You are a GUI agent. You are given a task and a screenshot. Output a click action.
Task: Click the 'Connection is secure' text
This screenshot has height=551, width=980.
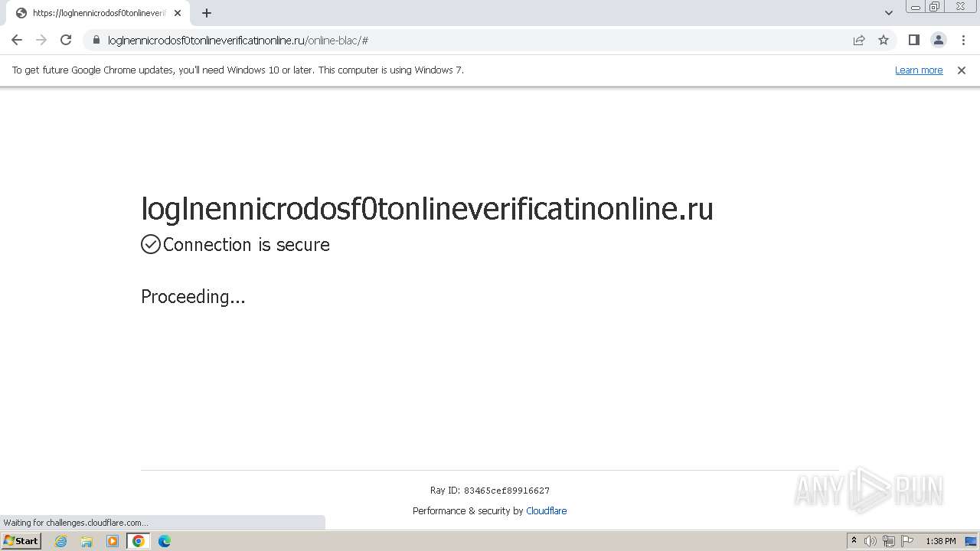(247, 245)
